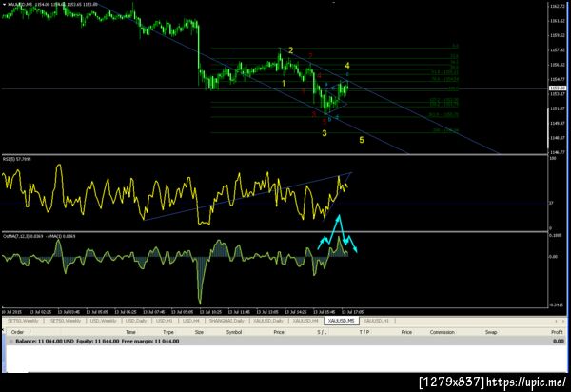Select the yellow wave label 4 on chart

[x=347, y=66]
